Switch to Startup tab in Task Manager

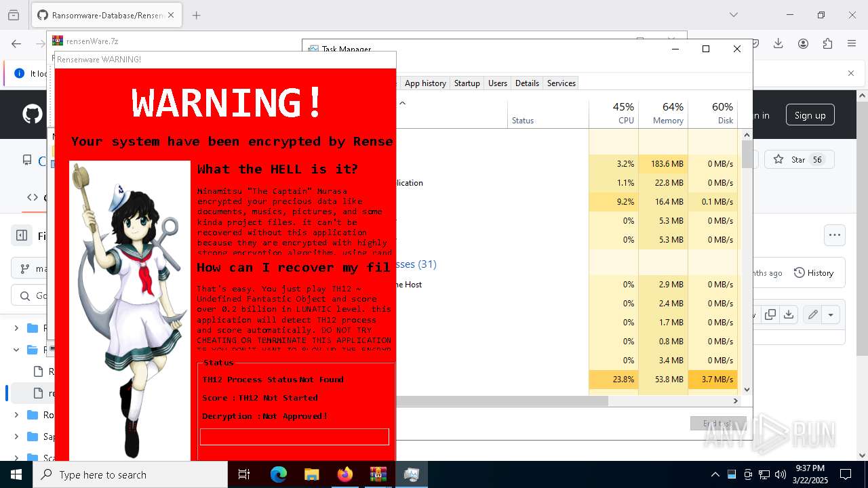coord(467,83)
